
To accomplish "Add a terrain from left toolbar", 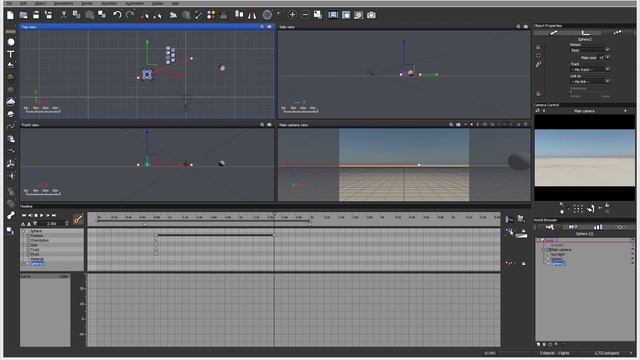I will pos(11,65).
